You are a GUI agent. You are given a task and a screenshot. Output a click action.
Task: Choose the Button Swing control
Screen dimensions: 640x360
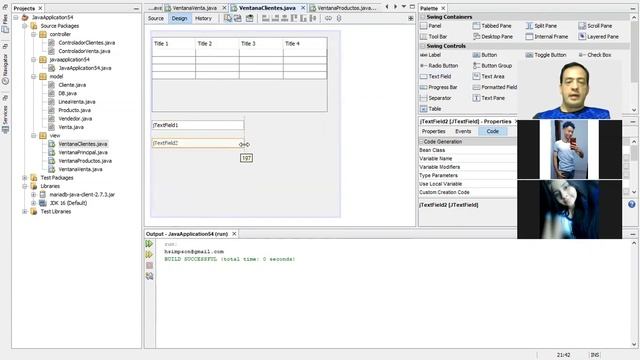coord(485,55)
